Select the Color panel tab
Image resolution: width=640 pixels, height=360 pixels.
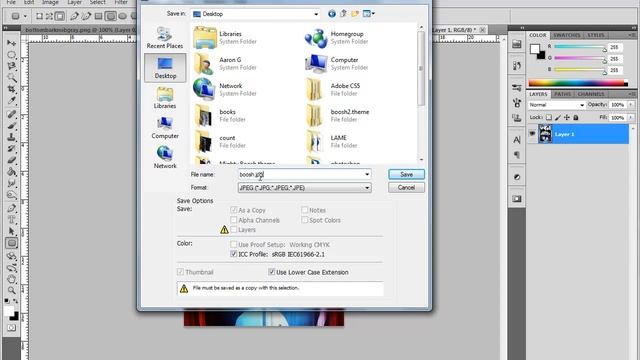pyautogui.click(x=538, y=36)
